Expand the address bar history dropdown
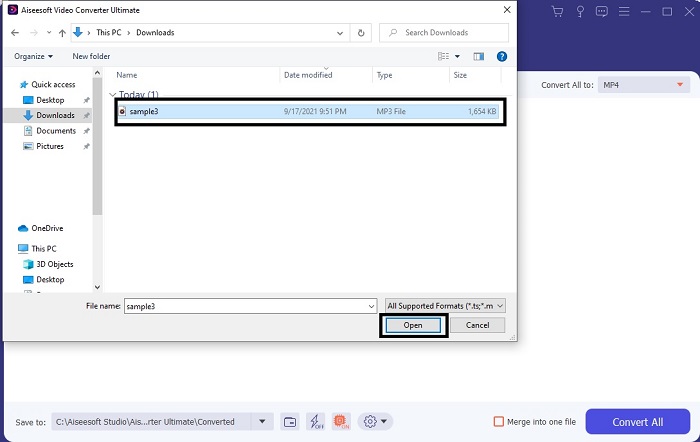This screenshot has height=442, width=700. click(x=340, y=33)
